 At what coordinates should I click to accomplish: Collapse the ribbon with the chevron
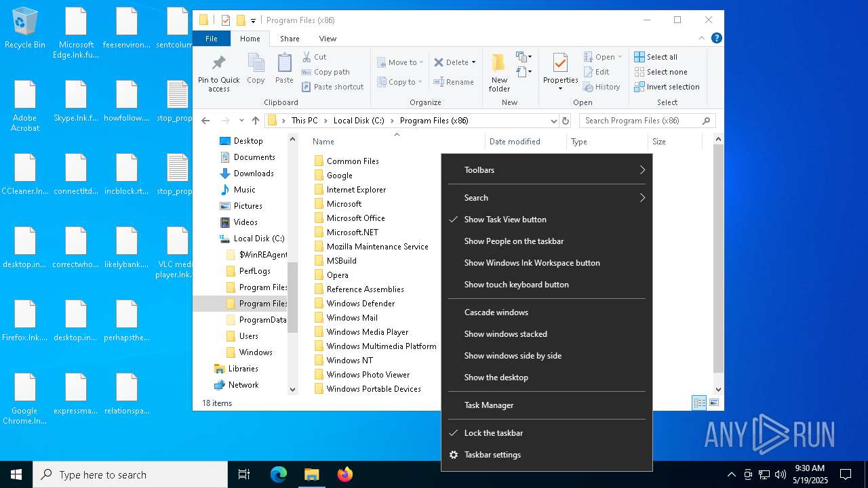[701, 39]
